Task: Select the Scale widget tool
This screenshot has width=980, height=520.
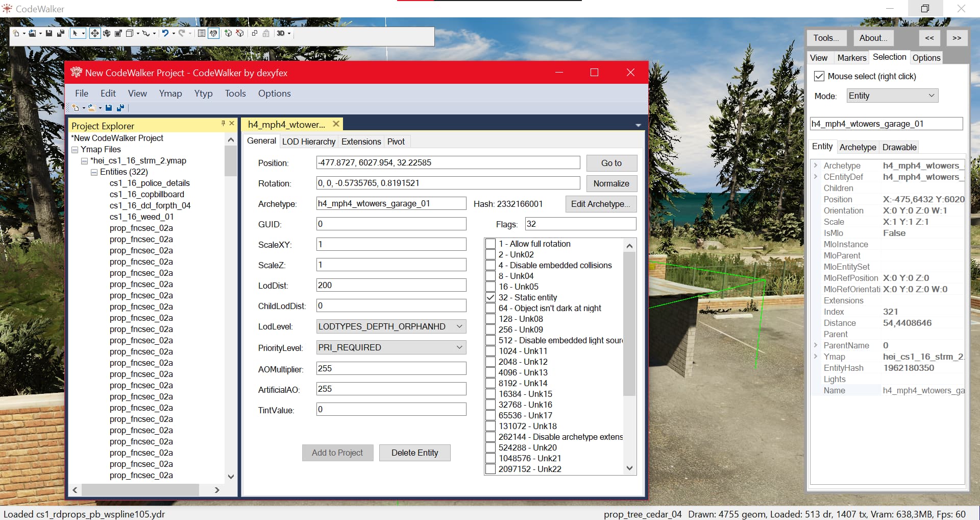Action: [x=118, y=34]
